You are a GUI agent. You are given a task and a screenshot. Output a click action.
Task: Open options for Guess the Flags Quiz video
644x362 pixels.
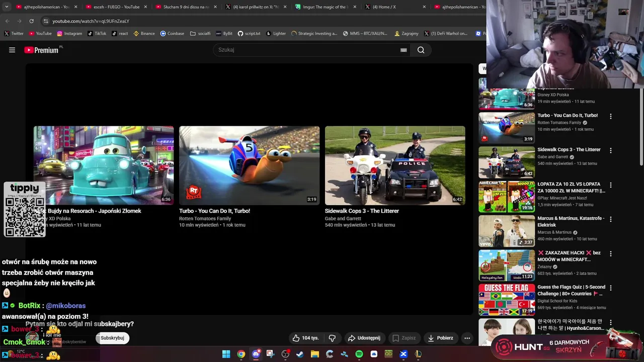[x=611, y=288]
